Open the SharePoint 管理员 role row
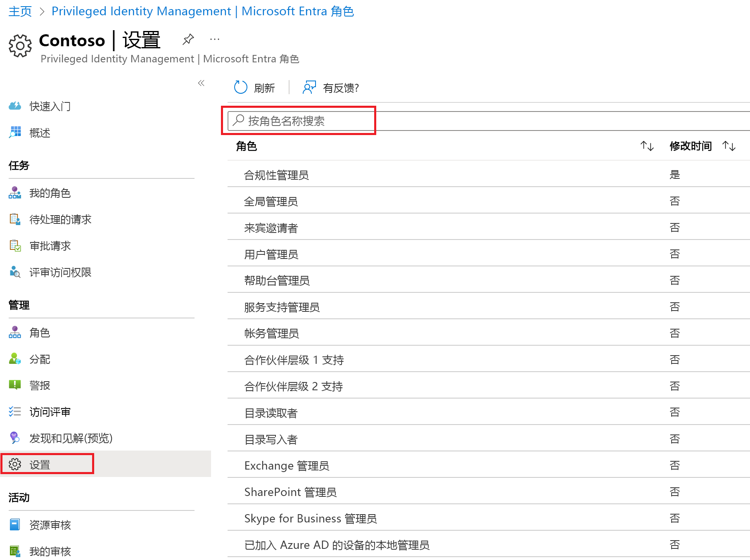 coord(489,492)
